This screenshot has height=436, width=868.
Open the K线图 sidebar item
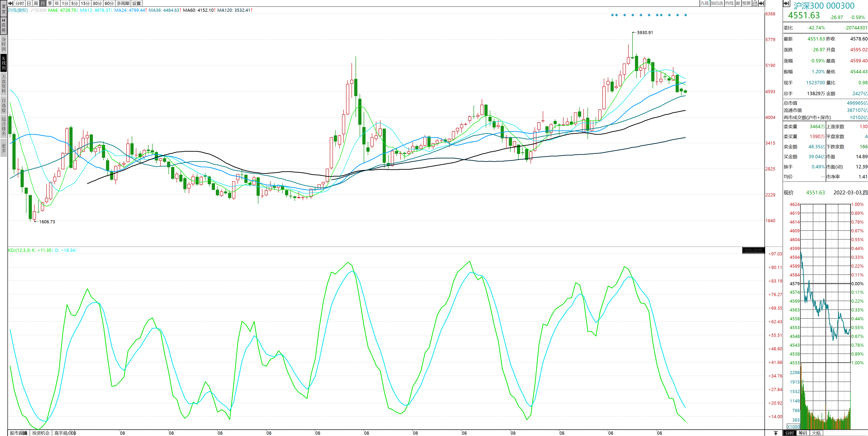[x=4, y=63]
